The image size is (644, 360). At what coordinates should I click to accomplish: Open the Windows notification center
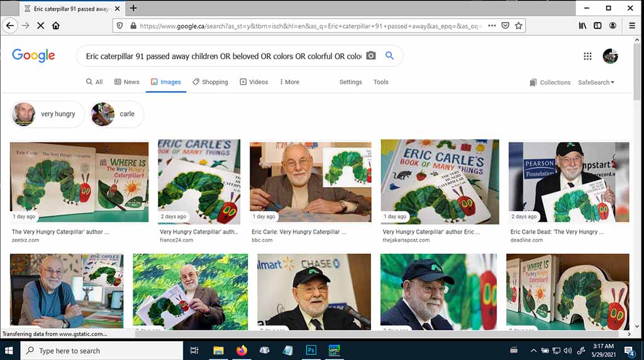tap(629, 351)
